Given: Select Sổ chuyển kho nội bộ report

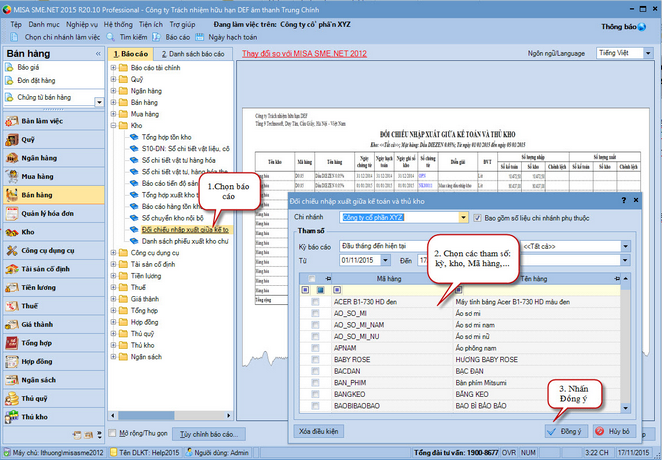Looking at the screenshot, I should pyautogui.click(x=173, y=218).
